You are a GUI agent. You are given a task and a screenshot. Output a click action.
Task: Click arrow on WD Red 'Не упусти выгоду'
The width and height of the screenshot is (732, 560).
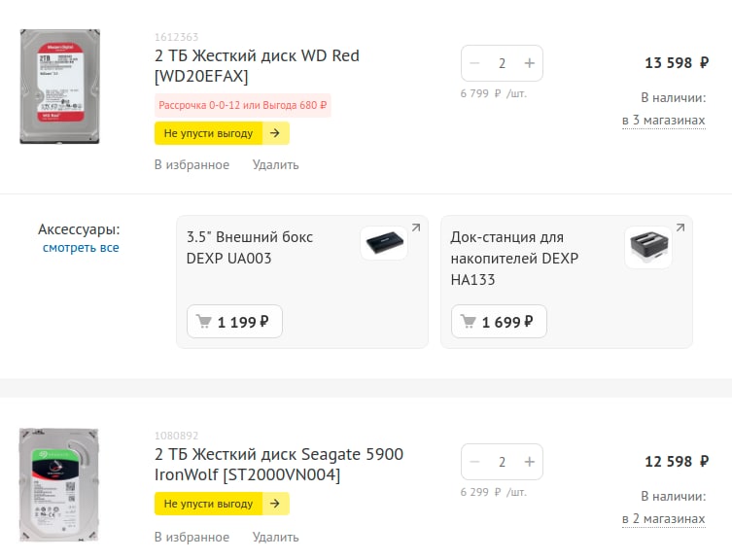point(275,133)
